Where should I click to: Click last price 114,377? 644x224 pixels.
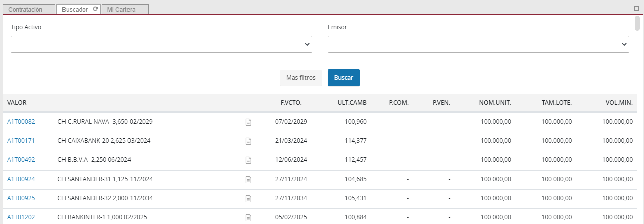pos(356,141)
